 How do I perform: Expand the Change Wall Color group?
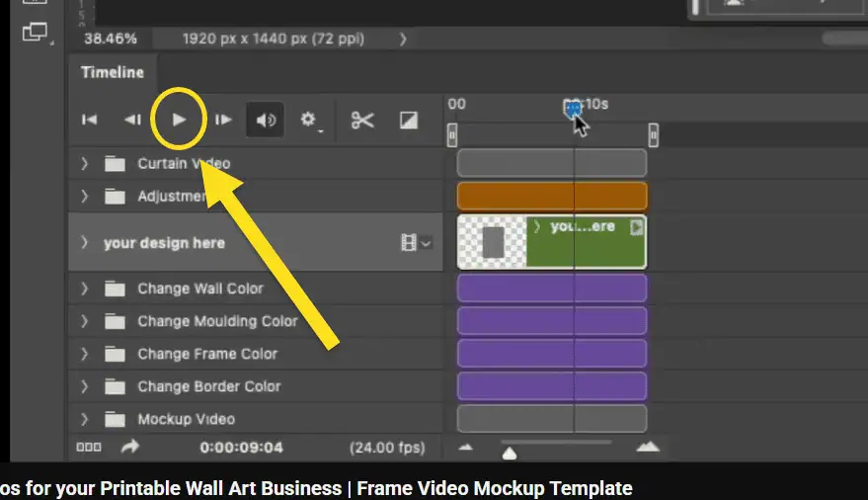85,289
